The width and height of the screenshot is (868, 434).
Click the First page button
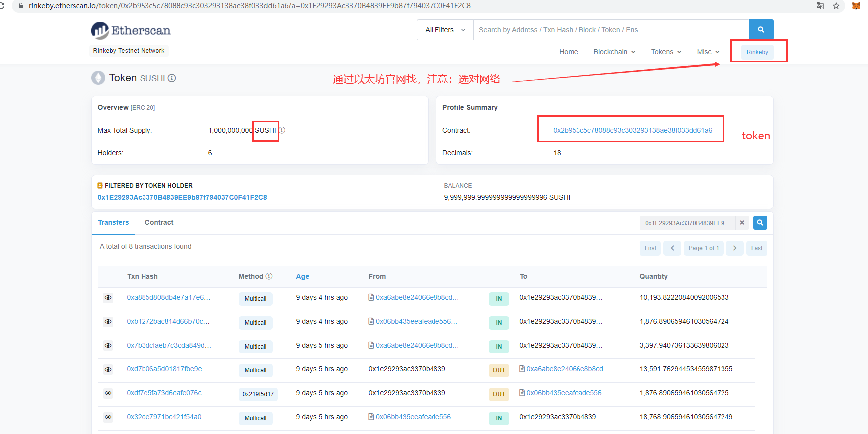[650, 248]
